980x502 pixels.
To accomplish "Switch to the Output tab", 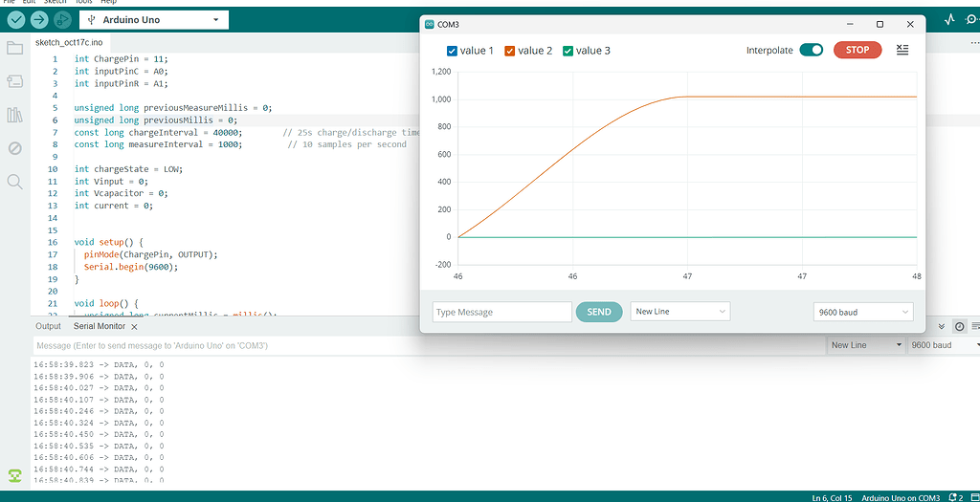I will pos(48,326).
